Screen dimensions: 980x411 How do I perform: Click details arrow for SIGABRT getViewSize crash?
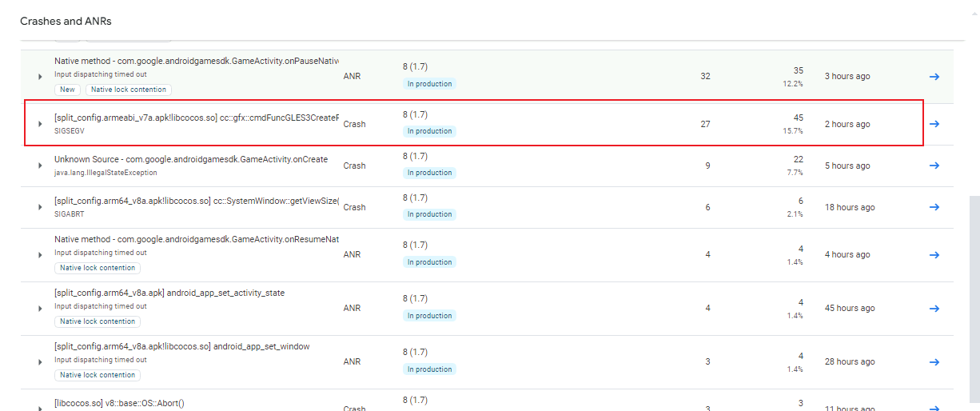(x=934, y=207)
